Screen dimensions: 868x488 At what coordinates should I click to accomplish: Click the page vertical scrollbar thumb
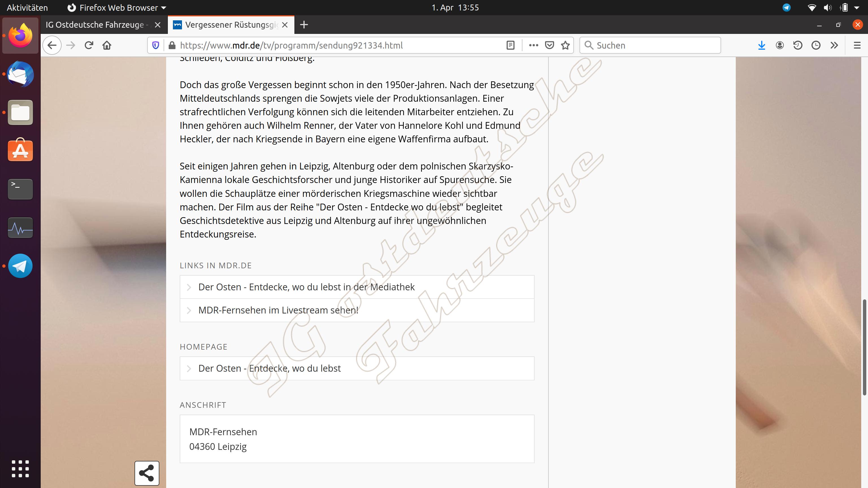864,347
